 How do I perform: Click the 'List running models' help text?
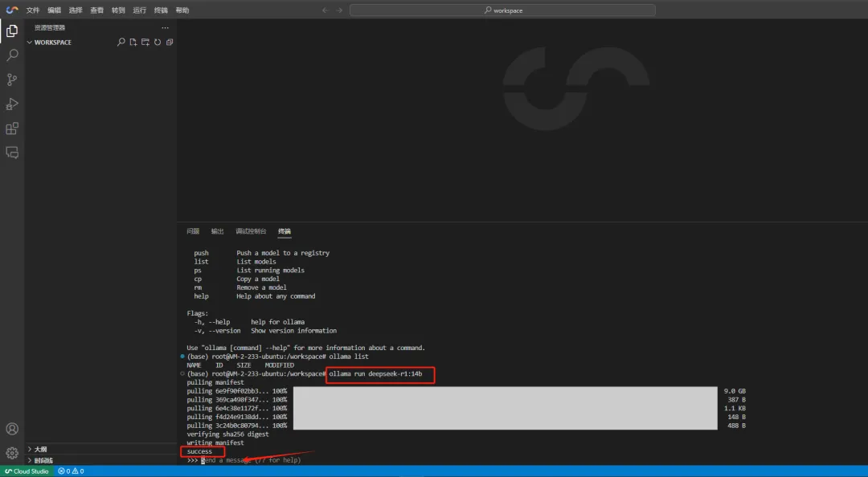pyautogui.click(x=270, y=271)
